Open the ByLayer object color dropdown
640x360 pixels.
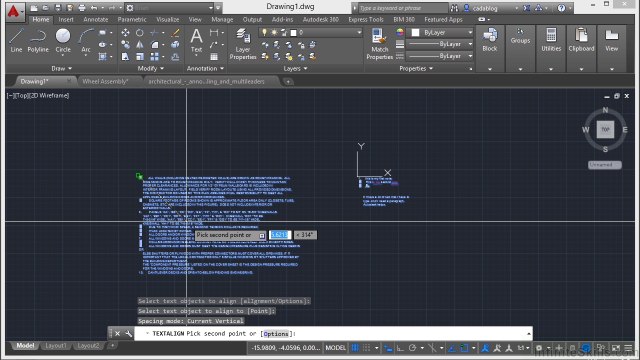tap(470, 32)
